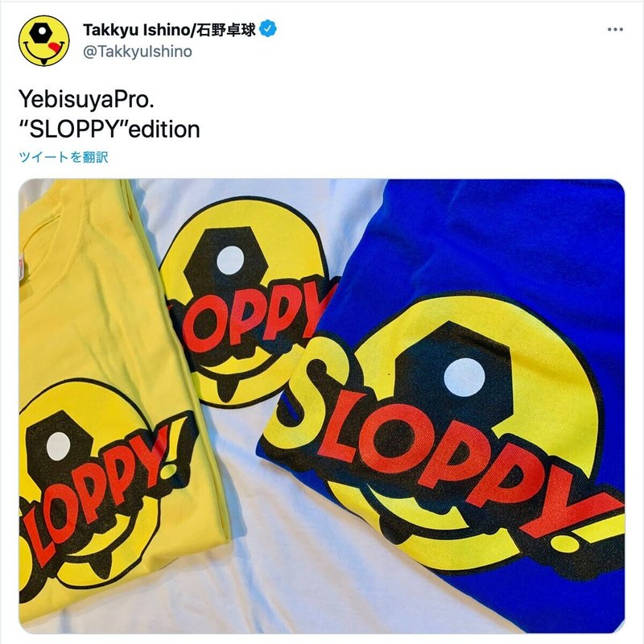The image size is (644, 644).
Task: Click the round SLOPPY sticker between shirts
Action: [246, 302]
